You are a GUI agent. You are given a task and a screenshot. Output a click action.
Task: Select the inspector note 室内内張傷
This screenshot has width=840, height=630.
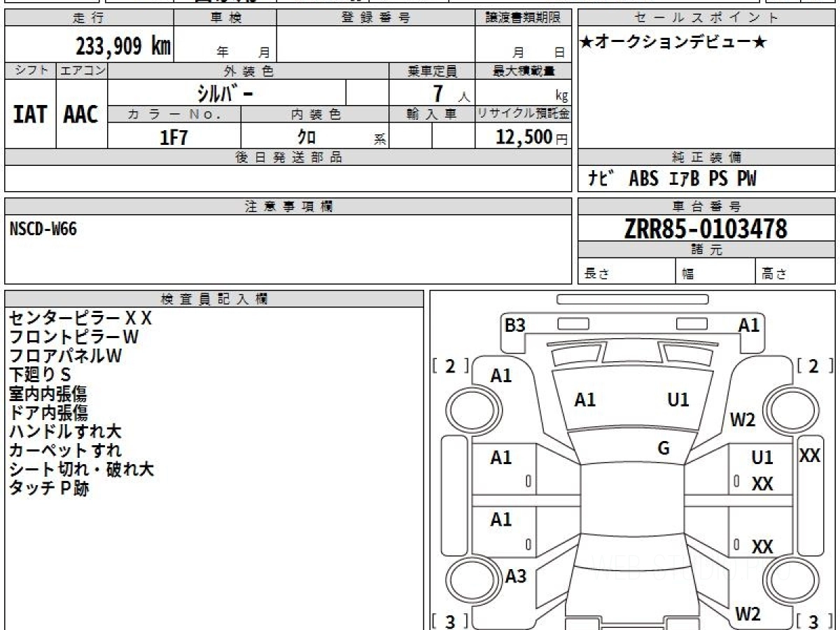(x=48, y=394)
